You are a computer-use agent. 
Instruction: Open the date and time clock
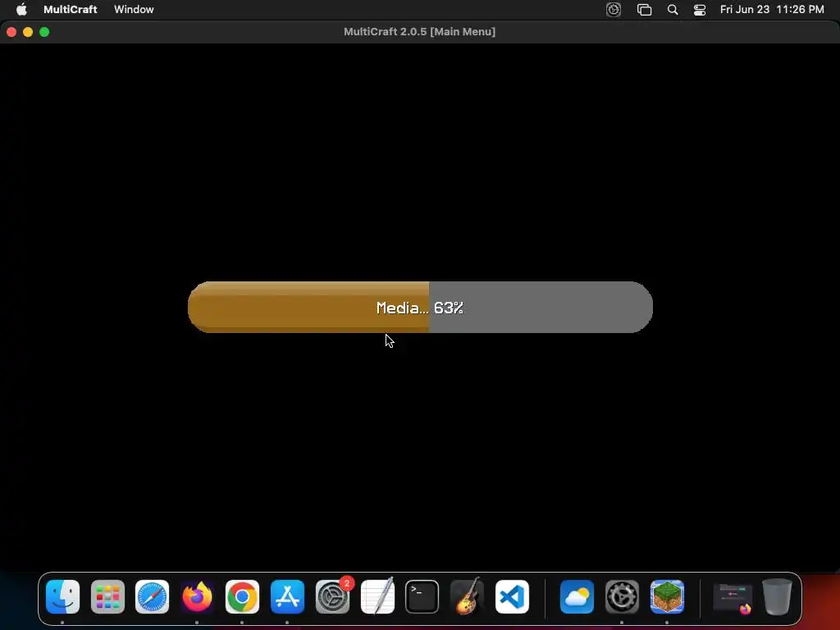pyautogui.click(x=771, y=9)
